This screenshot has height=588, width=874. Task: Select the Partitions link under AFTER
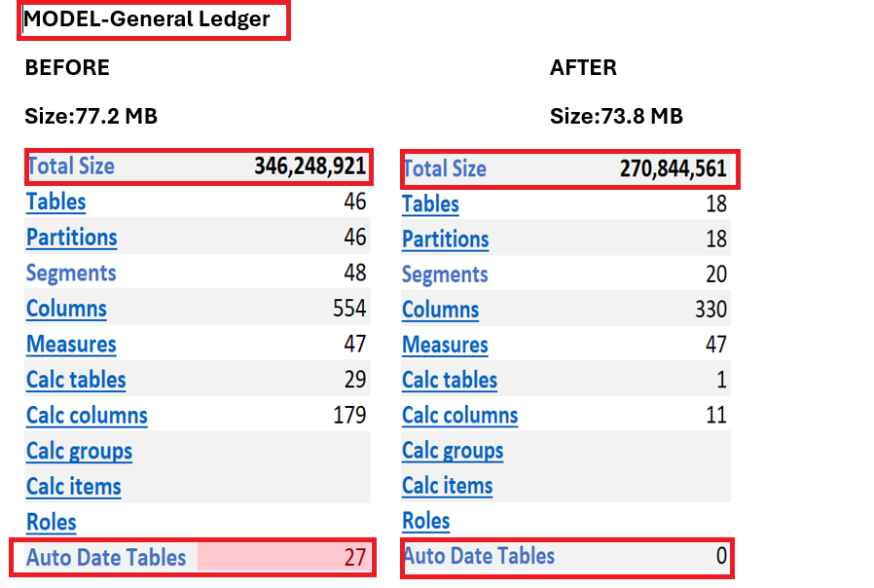tap(446, 239)
